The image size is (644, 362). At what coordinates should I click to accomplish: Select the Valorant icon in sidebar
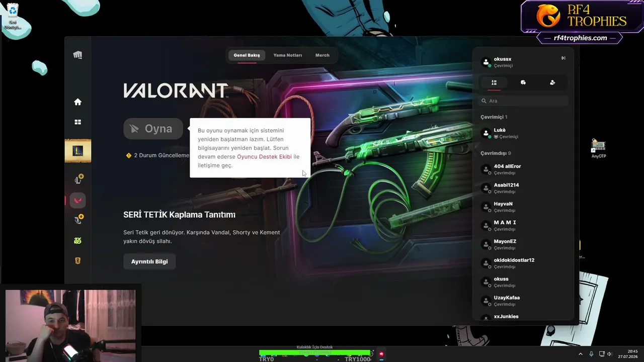pyautogui.click(x=77, y=200)
